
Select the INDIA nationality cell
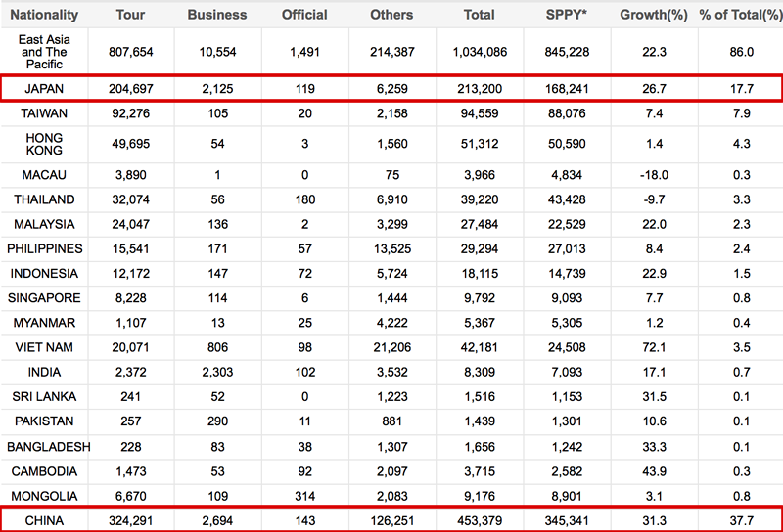tap(44, 372)
